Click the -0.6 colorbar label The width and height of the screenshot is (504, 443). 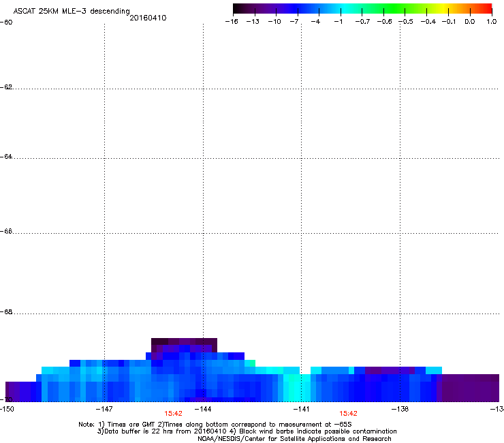pos(384,22)
